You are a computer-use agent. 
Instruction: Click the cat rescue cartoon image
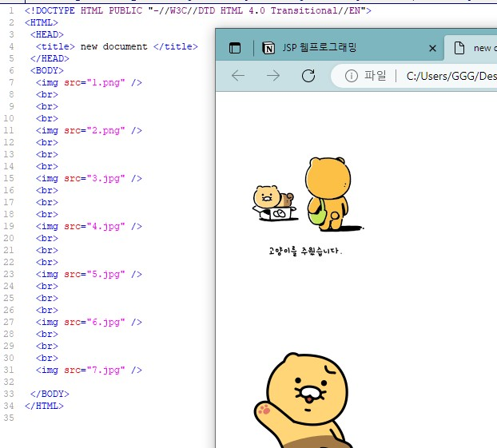coord(308,206)
